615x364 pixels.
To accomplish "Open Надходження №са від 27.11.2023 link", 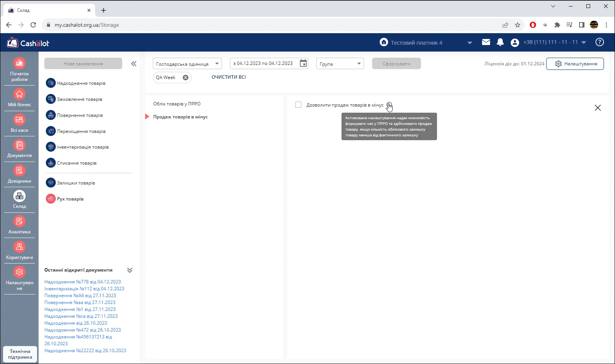I will (81, 316).
